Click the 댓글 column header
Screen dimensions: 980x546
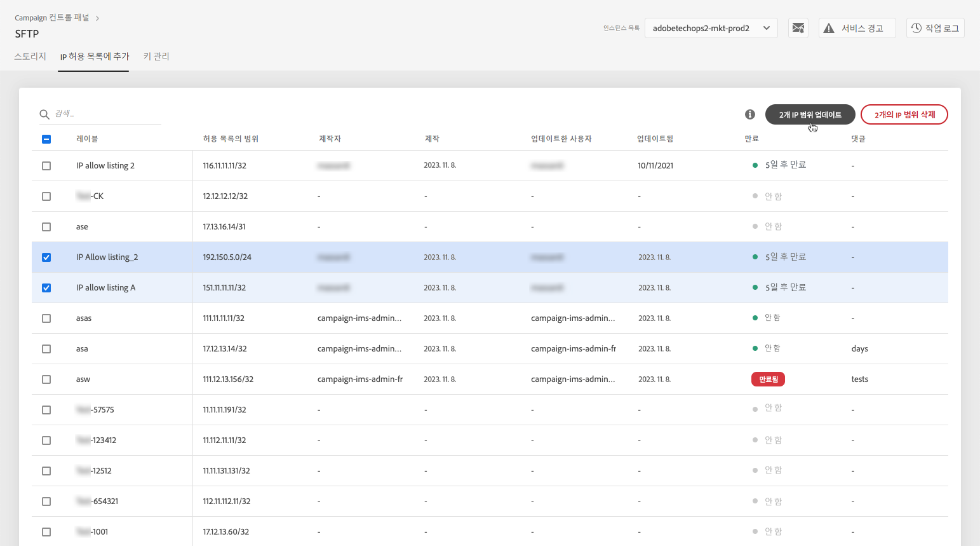(x=858, y=139)
